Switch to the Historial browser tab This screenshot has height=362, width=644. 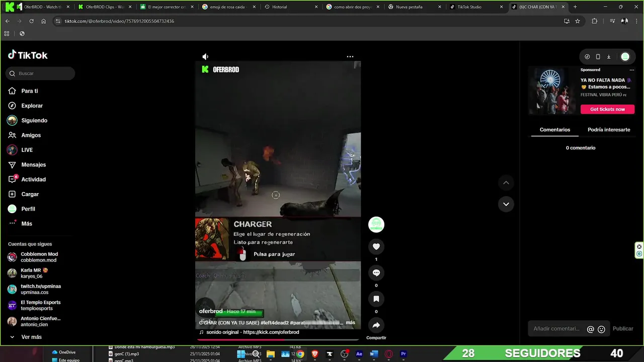click(291, 7)
